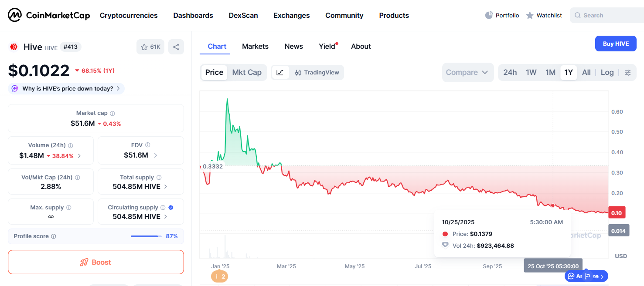This screenshot has width=644, height=286.
Task: Click the Profile score info icon
Action: 54,236
